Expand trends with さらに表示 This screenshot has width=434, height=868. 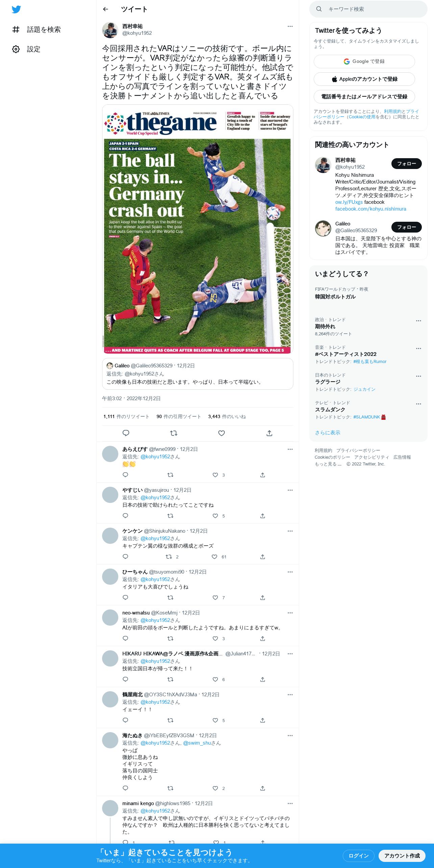328,433
